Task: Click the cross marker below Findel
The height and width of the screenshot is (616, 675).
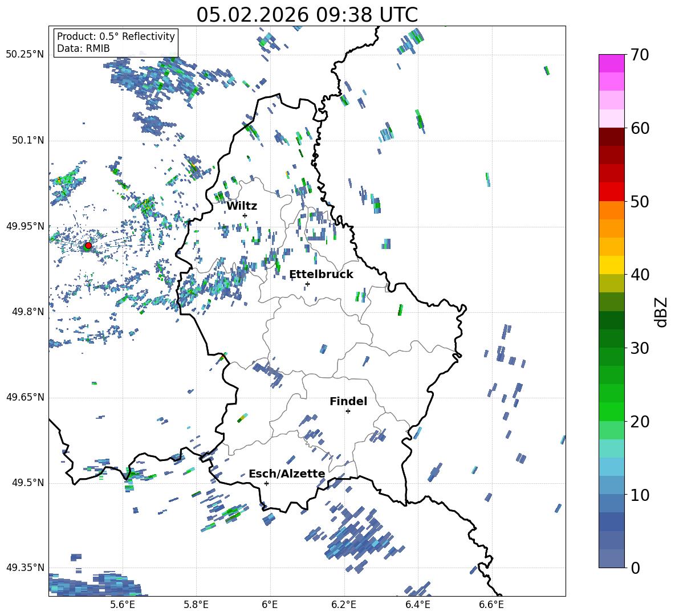Action: (x=348, y=411)
